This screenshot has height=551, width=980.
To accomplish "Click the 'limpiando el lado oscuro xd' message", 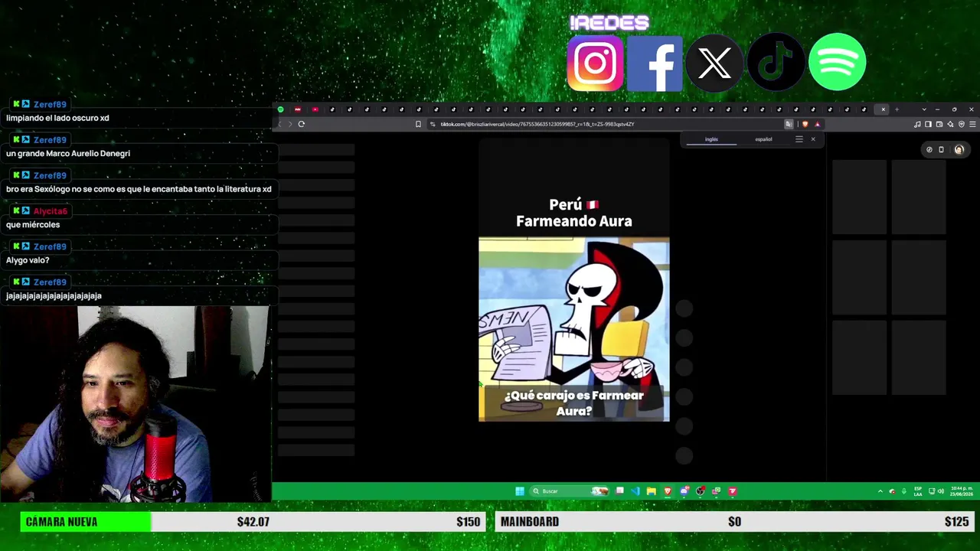I will click(x=57, y=118).
